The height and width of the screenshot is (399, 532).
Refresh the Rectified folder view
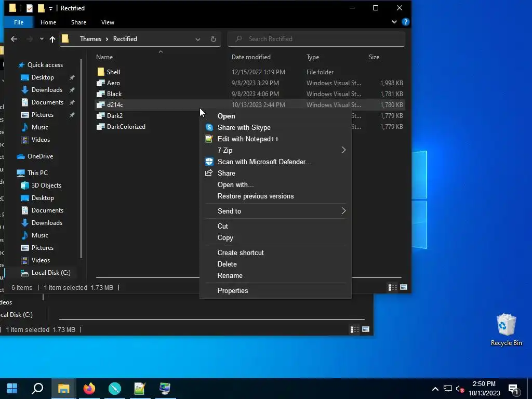214,39
